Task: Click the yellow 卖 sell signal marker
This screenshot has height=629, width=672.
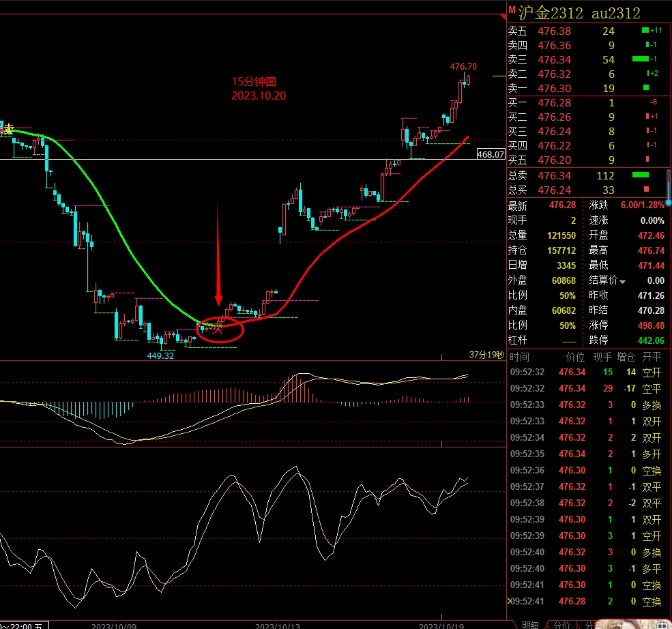Action: (x=9, y=129)
